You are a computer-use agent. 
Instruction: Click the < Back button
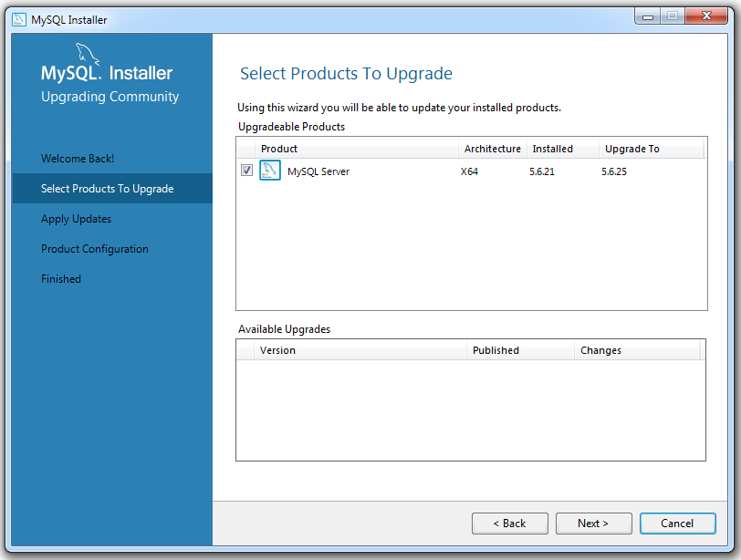(510, 524)
